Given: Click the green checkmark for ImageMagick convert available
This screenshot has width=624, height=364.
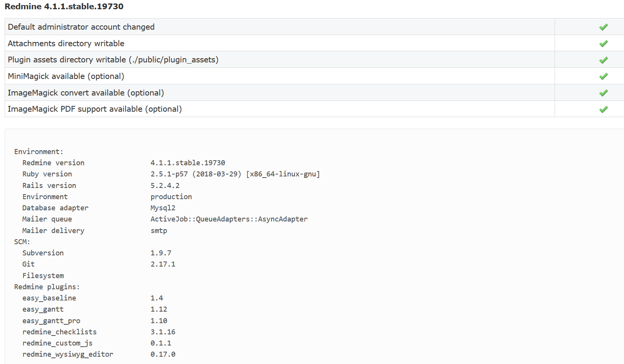Looking at the screenshot, I should (x=604, y=93).
